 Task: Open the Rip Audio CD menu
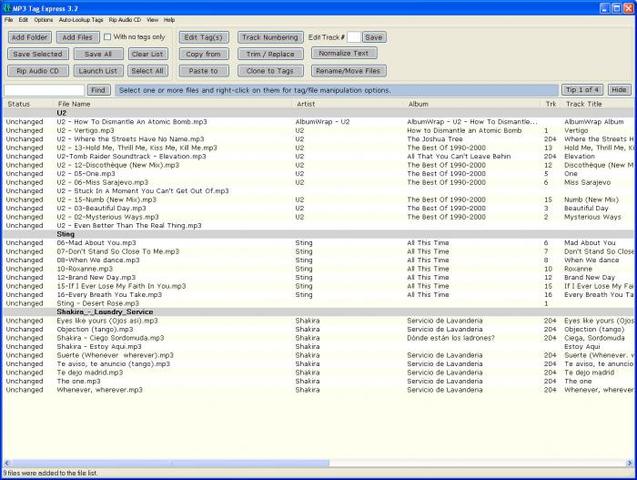[x=125, y=20]
